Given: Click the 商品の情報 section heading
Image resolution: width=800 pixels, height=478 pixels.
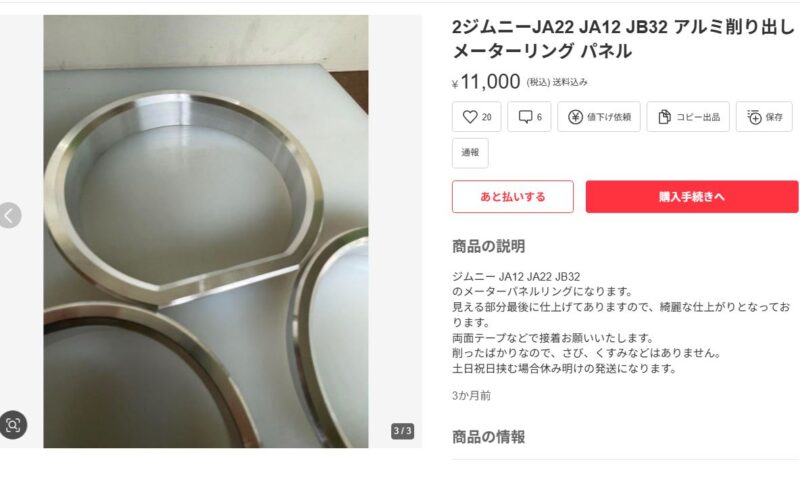Looking at the screenshot, I should click(x=488, y=437).
